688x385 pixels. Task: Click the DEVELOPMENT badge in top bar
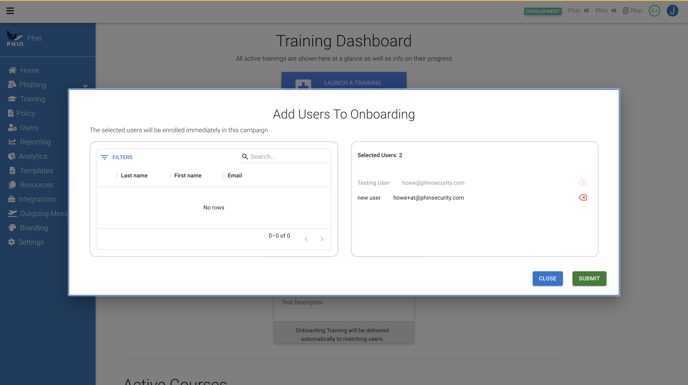(x=542, y=11)
